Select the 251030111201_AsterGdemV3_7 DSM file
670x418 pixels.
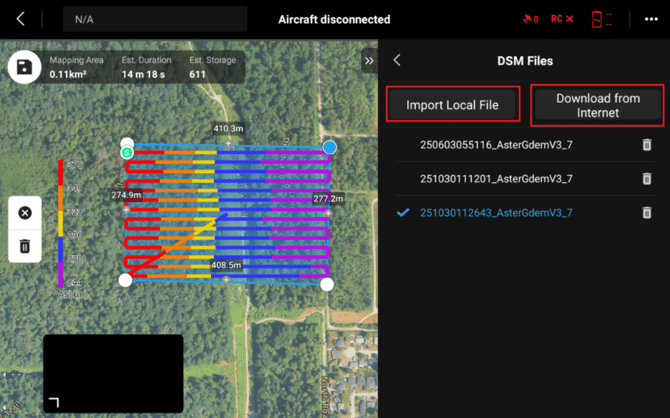point(496,179)
